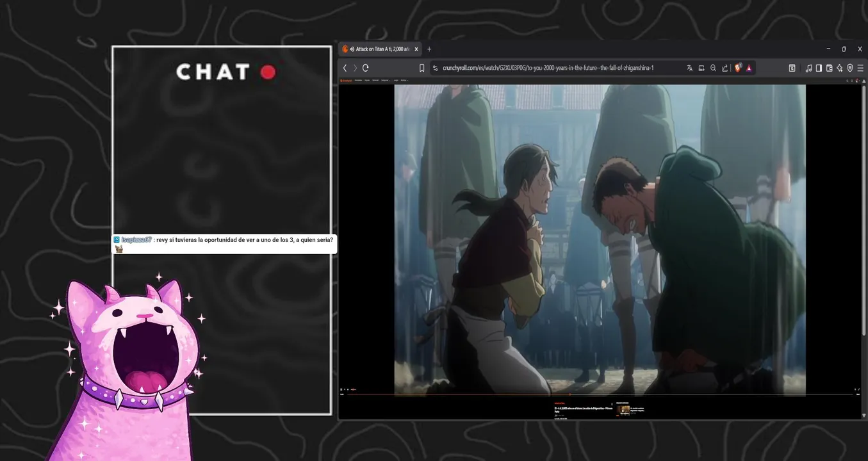Share this page via the share icon
868x461 pixels.
[x=725, y=68]
